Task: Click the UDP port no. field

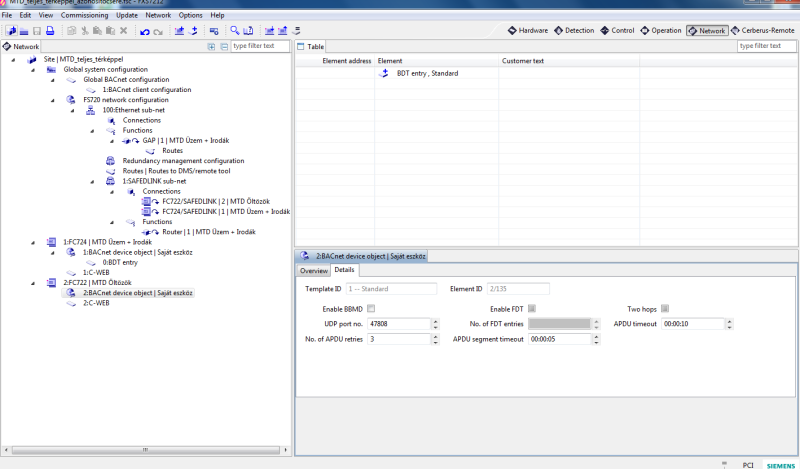Action: click(398, 324)
